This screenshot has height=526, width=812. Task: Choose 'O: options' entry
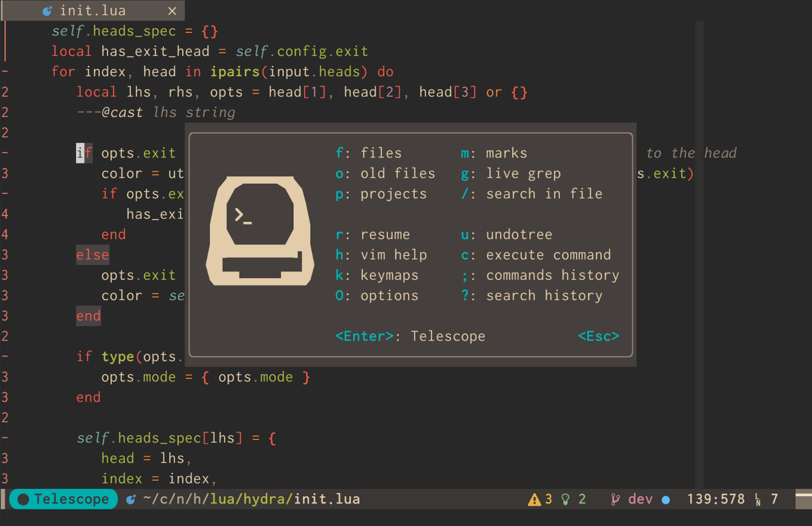tap(377, 295)
